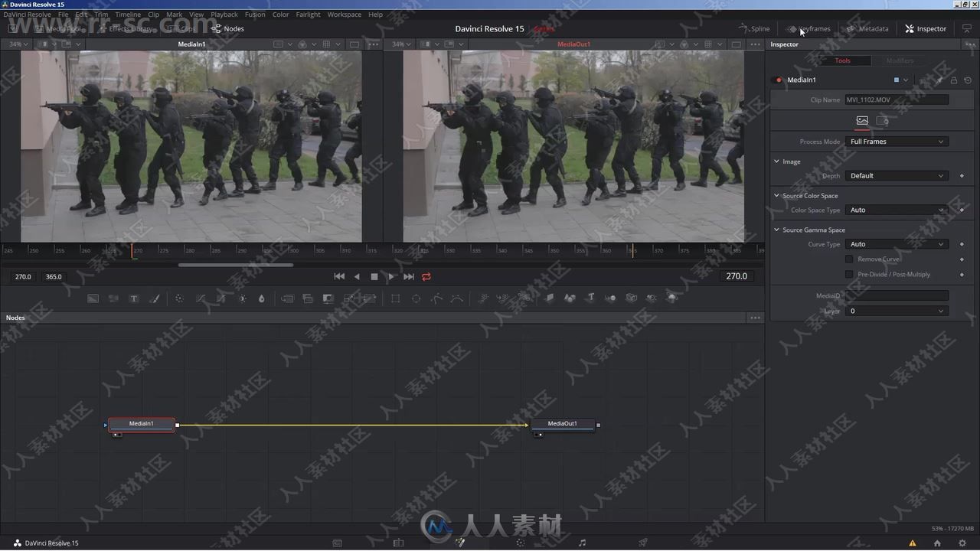Add a Polygon mask tool
Viewport: 980px width, 551px height.
437,298
